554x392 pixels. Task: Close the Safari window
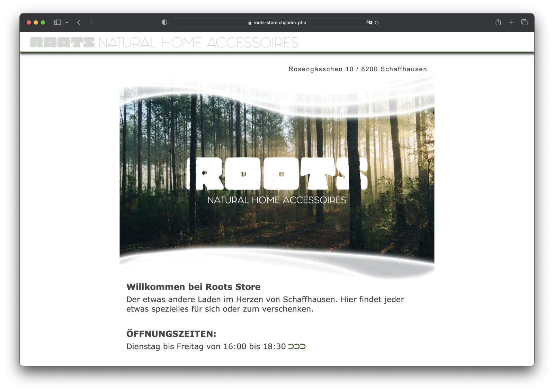pyautogui.click(x=29, y=22)
